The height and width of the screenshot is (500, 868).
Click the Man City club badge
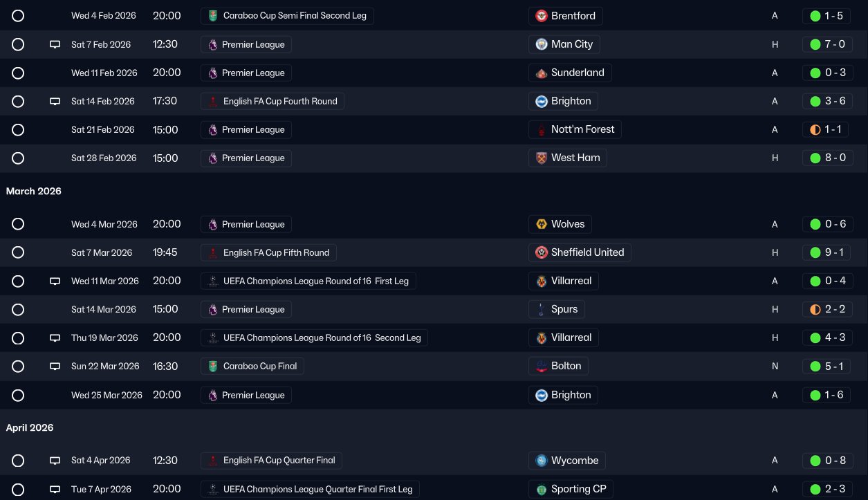point(542,44)
